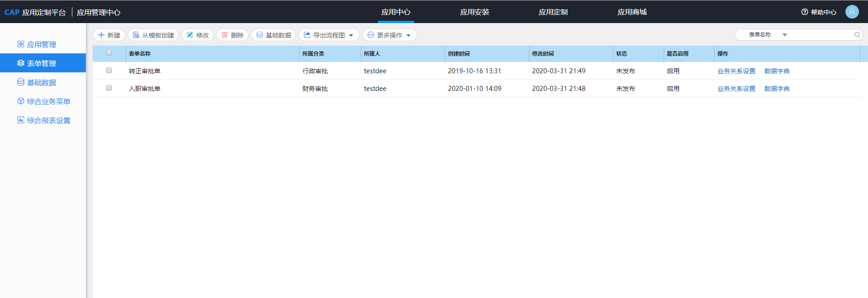
Task: Select the 转正审批单 form name
Action: 145,71
